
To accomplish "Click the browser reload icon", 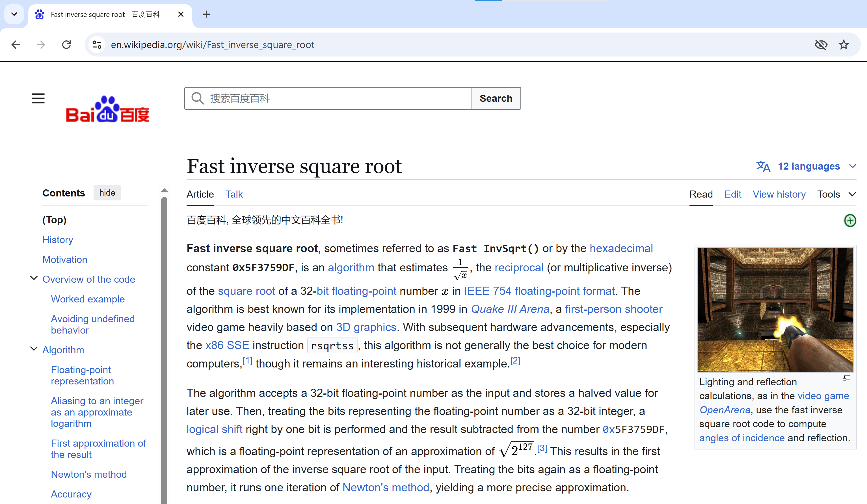I will [66, 45].
